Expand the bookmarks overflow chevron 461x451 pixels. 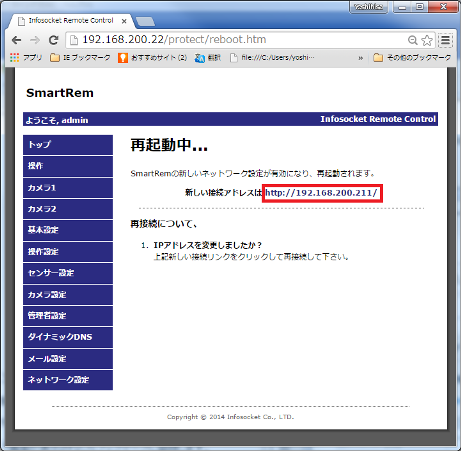360,58
